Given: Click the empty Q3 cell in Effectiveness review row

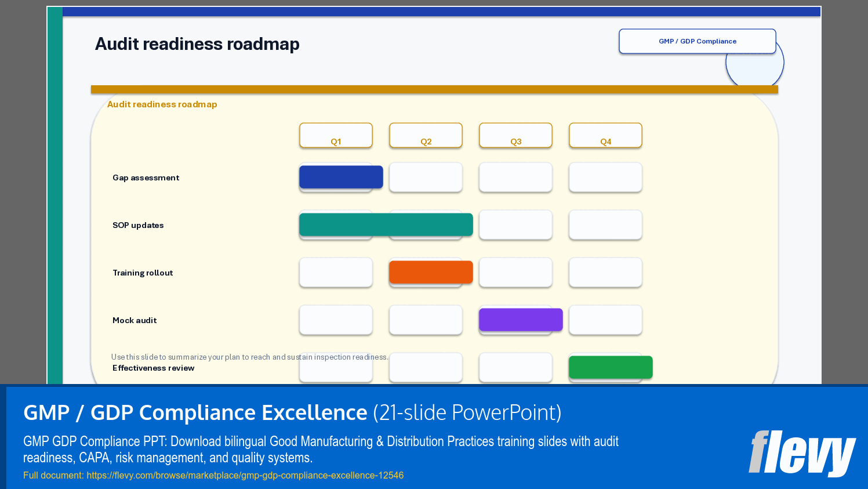Looking at the screenshot, I should coord(515,367).
